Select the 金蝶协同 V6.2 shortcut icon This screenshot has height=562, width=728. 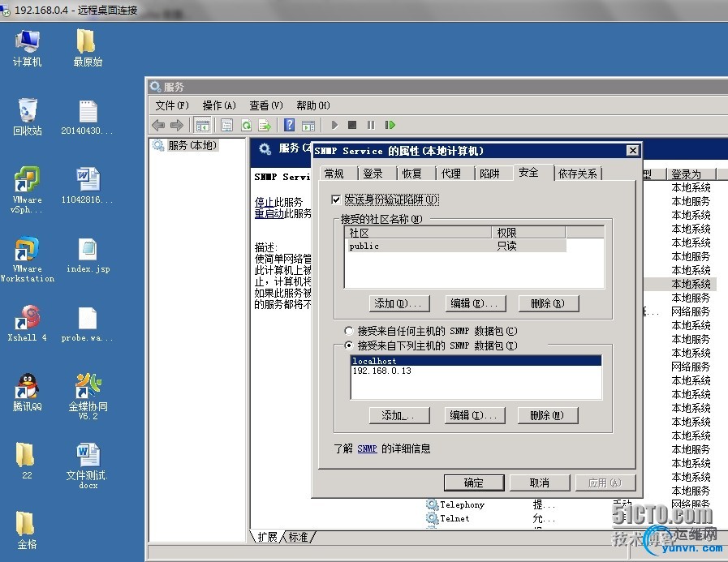click(x=88, y=397)
